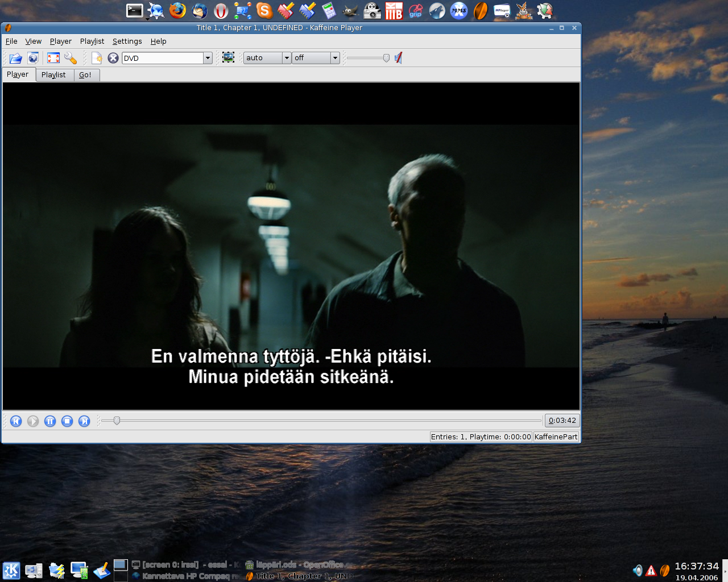The image size is (728, 582).
Task: Toggle the mute speaker icon in toolbar
Action: pos(398,57)
